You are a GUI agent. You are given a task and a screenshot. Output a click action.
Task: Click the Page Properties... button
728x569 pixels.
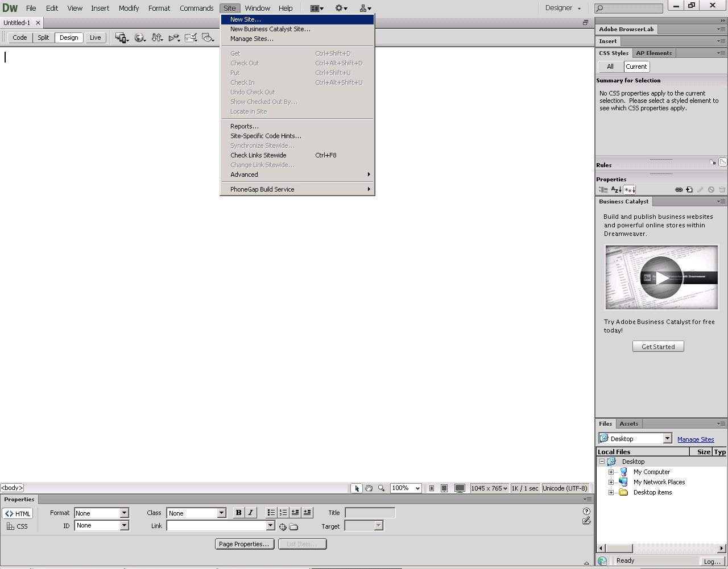[245, 544]
